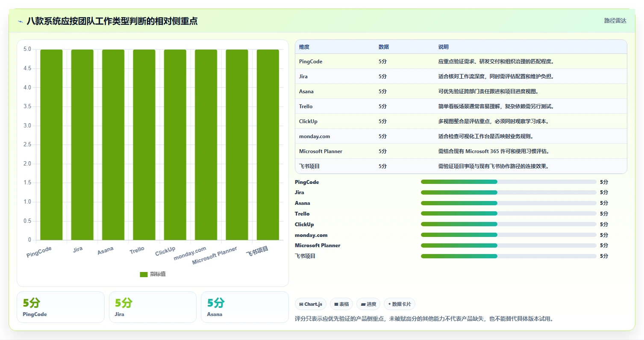Viewport: 644px width, 340px height.
Task: Click the monday.com label beside its progress bar
Action: click(311, 235)
